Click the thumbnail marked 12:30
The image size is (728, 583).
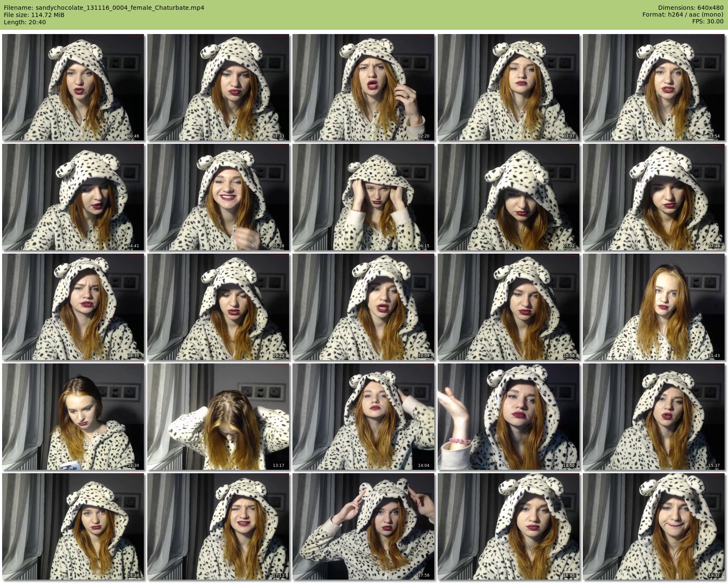tap(73, 417)
